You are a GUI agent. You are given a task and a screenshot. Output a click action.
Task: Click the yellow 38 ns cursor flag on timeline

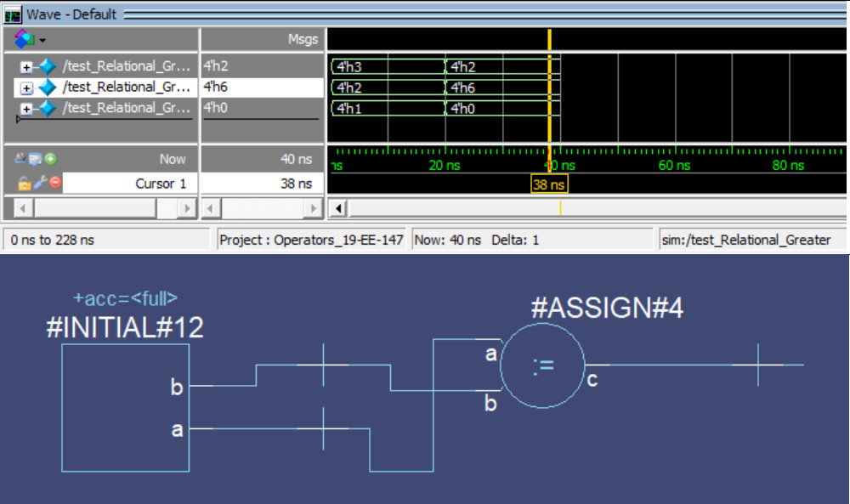pyautogui.click(x=550, y=184)
